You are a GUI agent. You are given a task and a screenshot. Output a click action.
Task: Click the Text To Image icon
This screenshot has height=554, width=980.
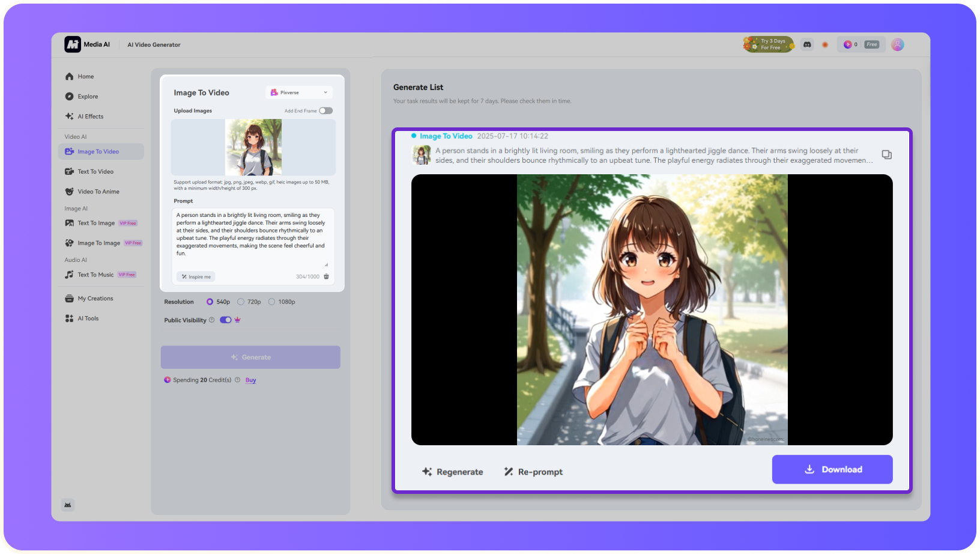[x=69, y=223]
